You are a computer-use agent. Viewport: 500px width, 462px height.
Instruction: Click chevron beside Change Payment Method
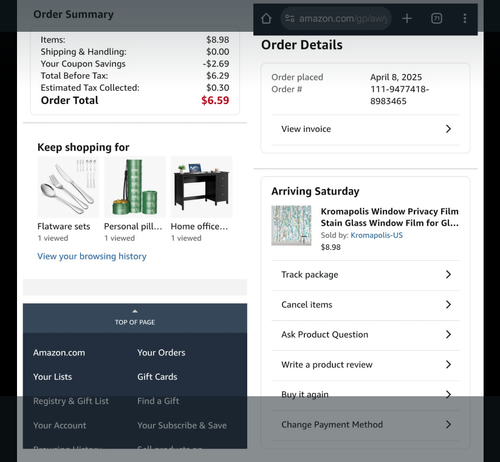(x=448, y=425)
